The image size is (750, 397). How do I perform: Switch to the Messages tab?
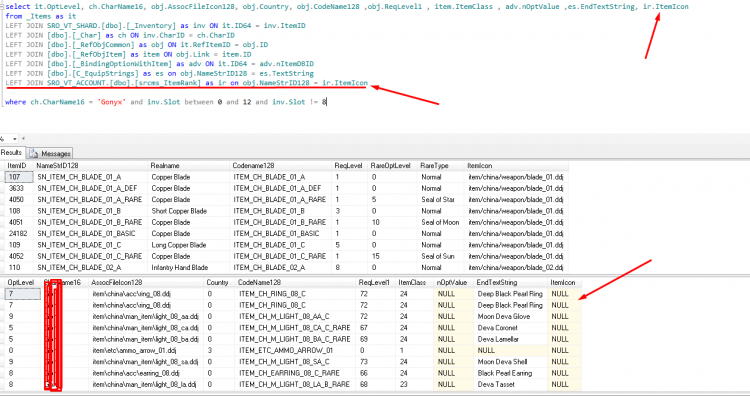point(50,153)
